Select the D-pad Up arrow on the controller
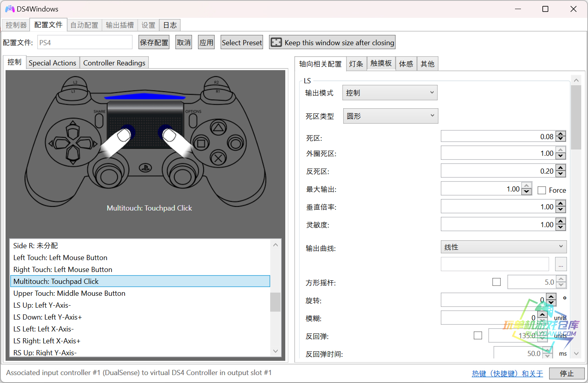The height and width of the screenshot is (383, 588). click(73, 130)
